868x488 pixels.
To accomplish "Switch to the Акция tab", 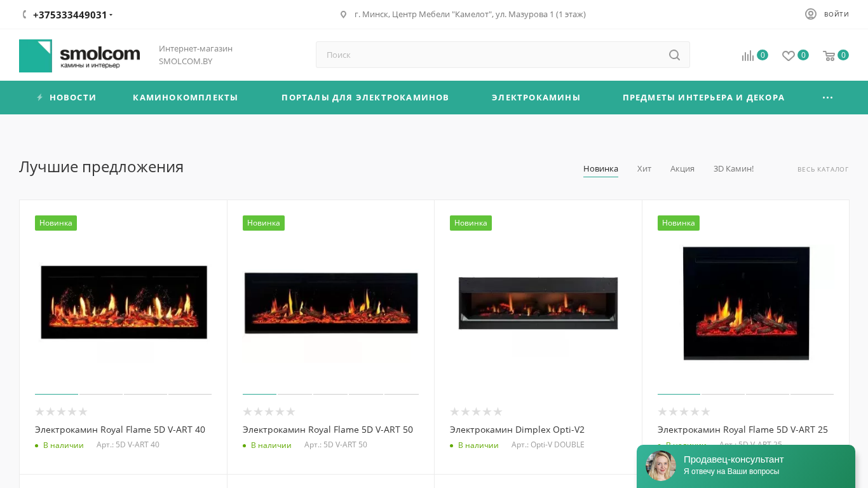I will (x=682, y=169).
